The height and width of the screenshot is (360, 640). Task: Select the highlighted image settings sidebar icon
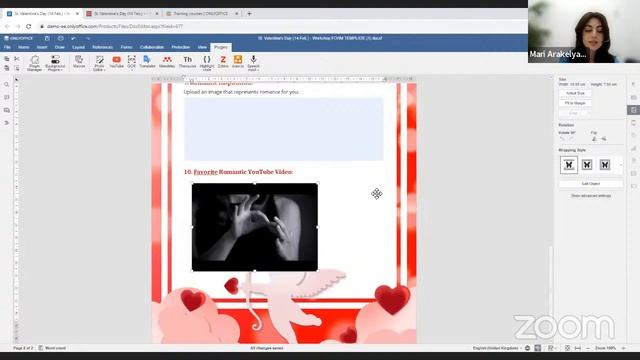[x=633, y=110]
